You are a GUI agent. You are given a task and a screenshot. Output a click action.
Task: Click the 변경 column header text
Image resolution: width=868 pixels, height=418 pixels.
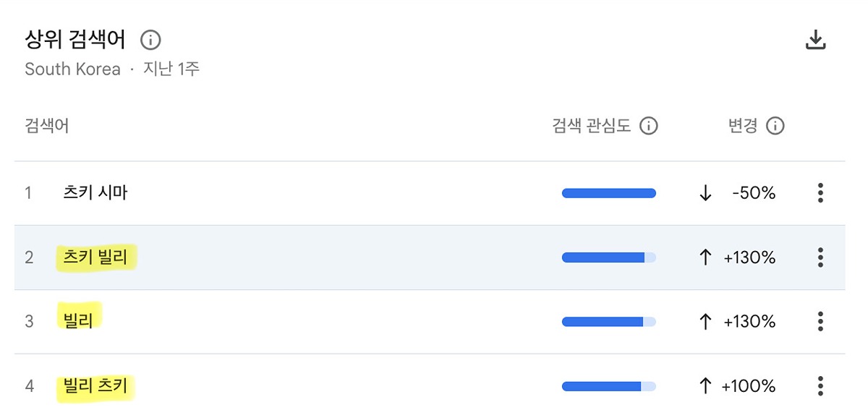[743, 127]
